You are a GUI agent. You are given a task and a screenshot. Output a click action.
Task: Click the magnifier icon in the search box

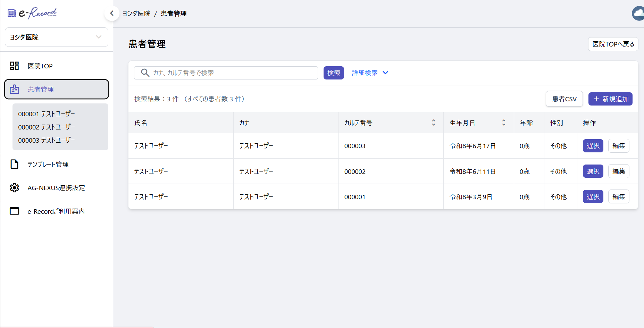click(145, 73)
